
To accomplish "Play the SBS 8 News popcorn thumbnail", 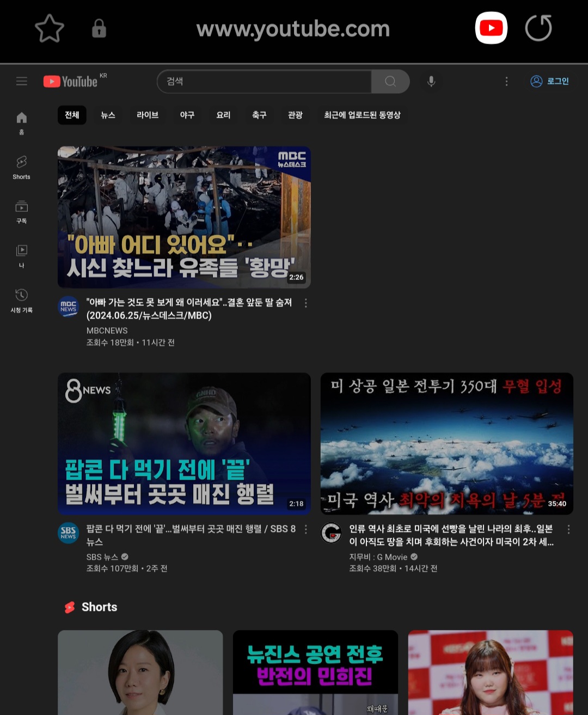I will 184,443.
